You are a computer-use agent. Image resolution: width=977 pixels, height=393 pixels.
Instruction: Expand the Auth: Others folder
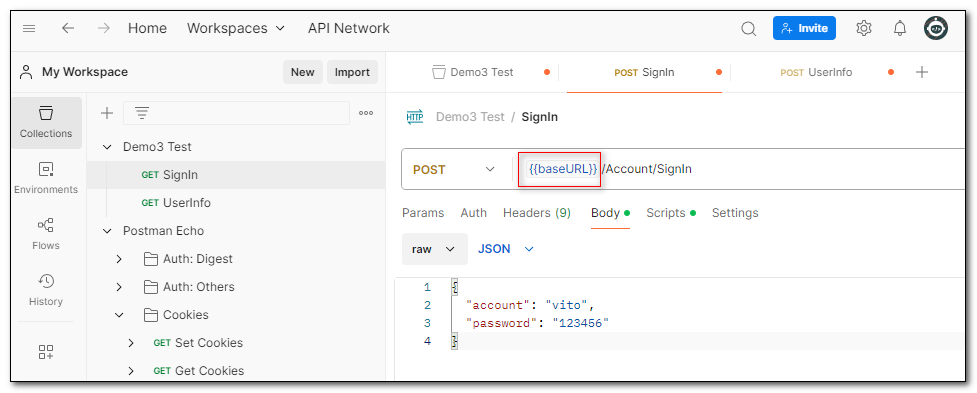[x=119, y=287]
